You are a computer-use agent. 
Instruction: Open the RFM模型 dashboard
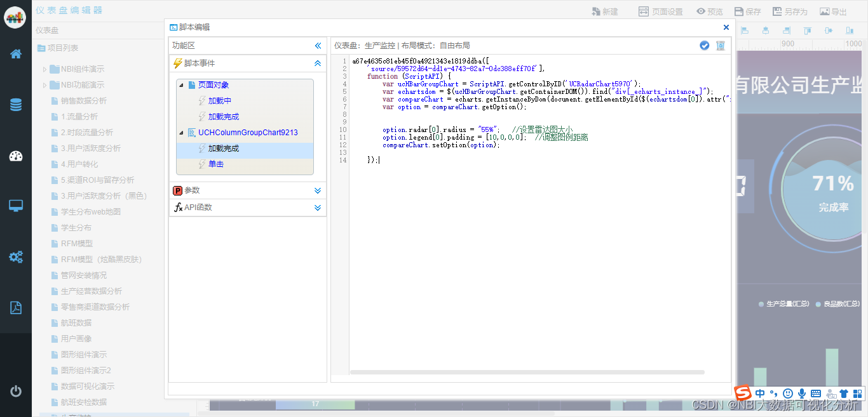(x=77, y=244)
